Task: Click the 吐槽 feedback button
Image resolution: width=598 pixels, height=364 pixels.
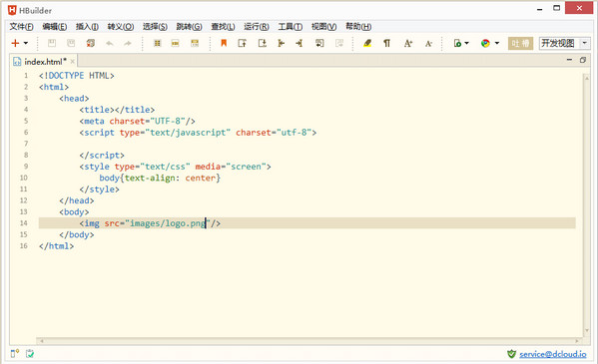Action: (520, 43)
